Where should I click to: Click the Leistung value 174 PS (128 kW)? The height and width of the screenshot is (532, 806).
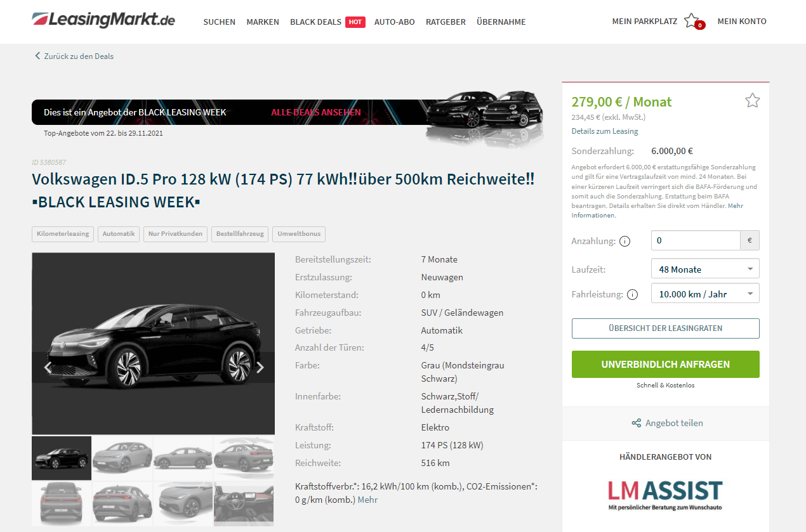452,445
